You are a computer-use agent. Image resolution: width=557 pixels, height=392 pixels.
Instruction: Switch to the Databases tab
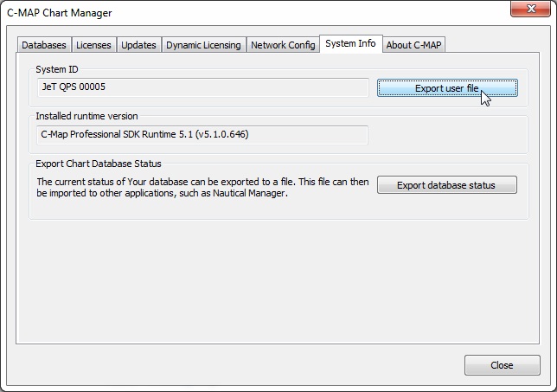tap(43, 45)
